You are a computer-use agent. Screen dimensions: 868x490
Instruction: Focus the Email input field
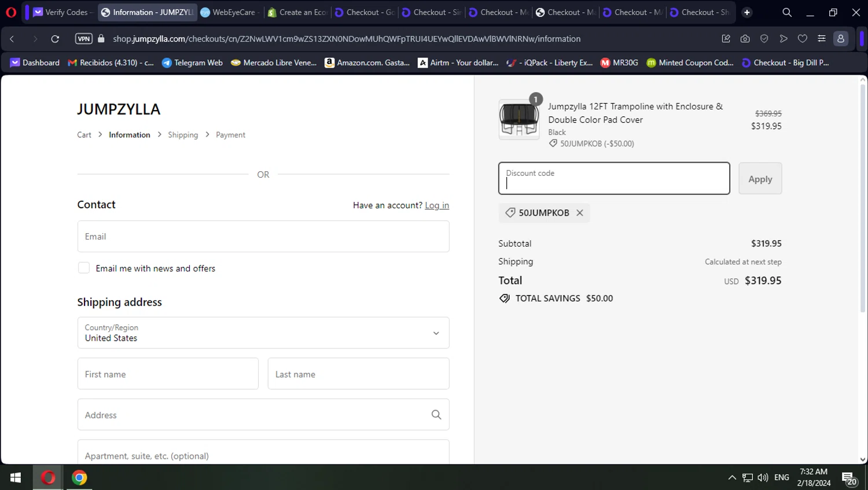[263, 236]
